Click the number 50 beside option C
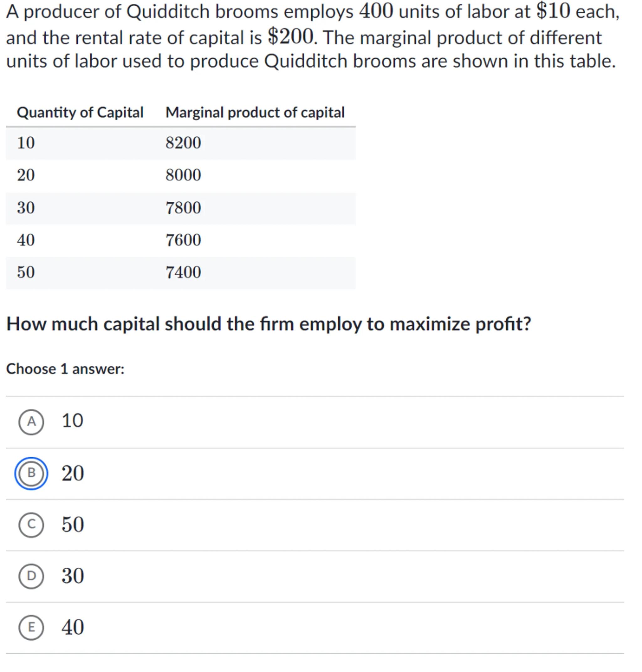The height and width of the screenshot is (672, 642). point(72,524)
